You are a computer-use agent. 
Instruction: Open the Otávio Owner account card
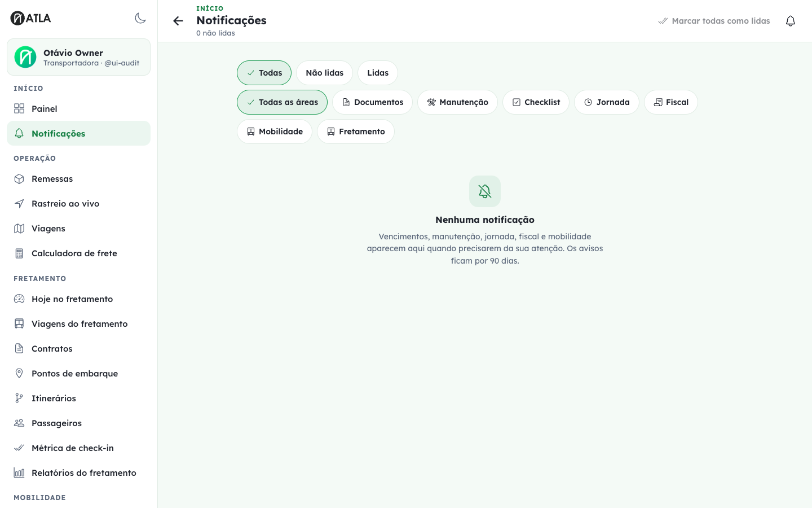(x=78, y=57)
